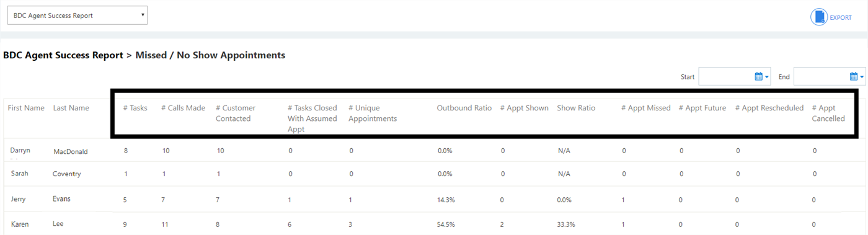Sort by the Last Name column header

pos(71,108)
